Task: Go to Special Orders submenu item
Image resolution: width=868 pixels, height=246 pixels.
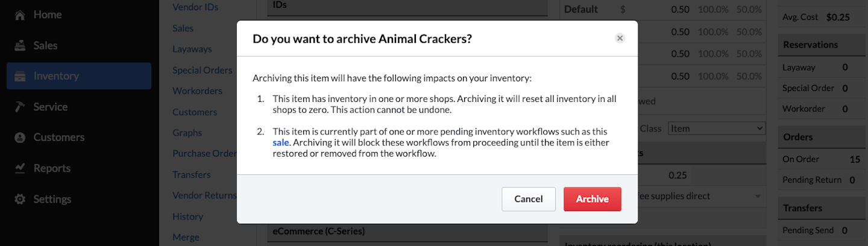Action: tap(202, 70)
